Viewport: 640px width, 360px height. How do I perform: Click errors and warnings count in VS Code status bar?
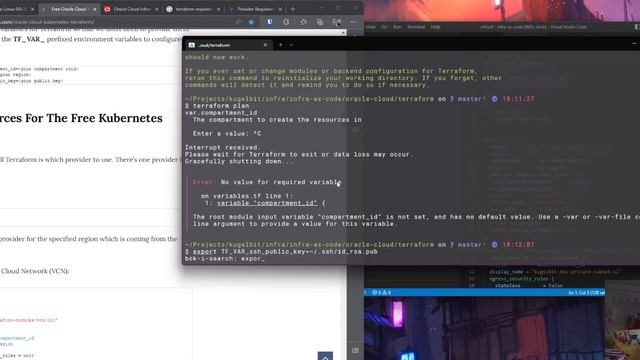pos(381,292)
